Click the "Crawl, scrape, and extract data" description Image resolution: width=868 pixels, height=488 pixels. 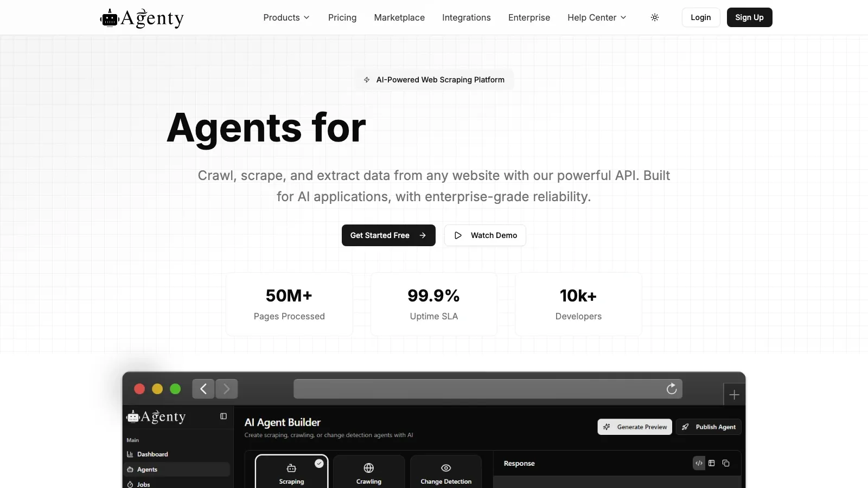pos(434,186)
